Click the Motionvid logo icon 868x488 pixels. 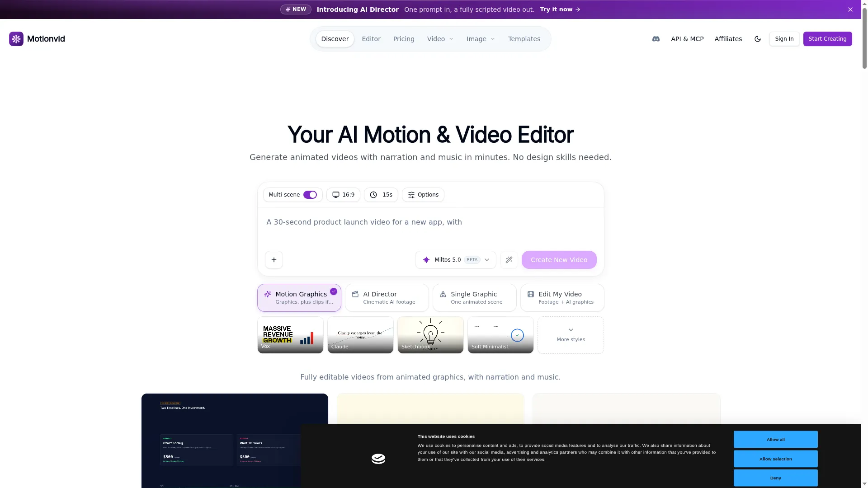point(16,39)
